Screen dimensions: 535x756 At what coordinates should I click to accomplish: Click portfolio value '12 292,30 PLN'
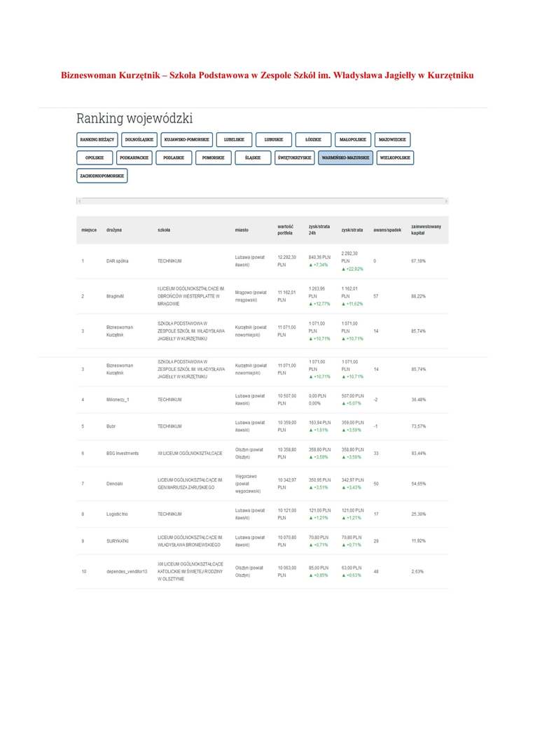287,261
